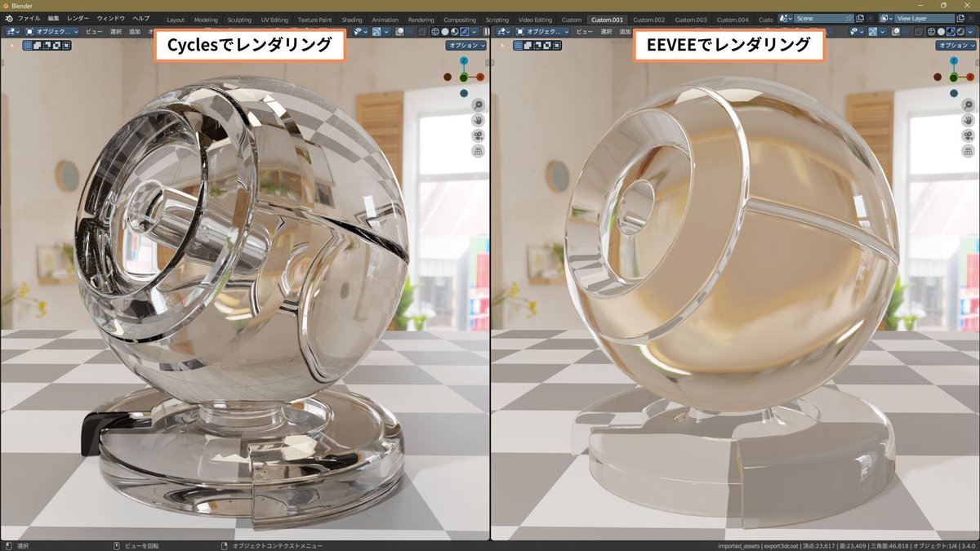Click the new scene icon beside Scene field

click(x=860, y=18)
